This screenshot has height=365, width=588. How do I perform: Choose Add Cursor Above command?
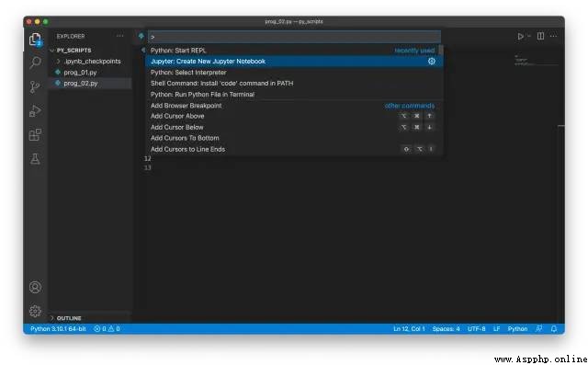click(294, 116)
